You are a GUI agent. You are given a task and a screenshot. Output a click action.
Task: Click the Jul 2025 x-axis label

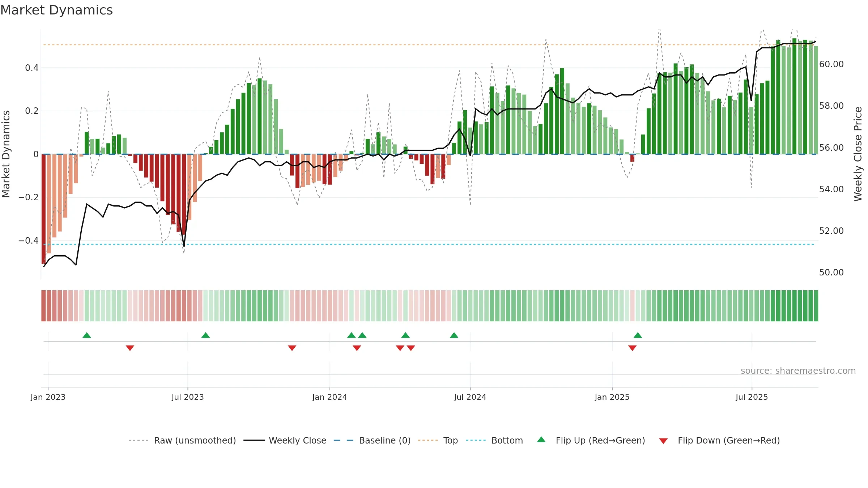pyautogui.click(x=752, y=397)
